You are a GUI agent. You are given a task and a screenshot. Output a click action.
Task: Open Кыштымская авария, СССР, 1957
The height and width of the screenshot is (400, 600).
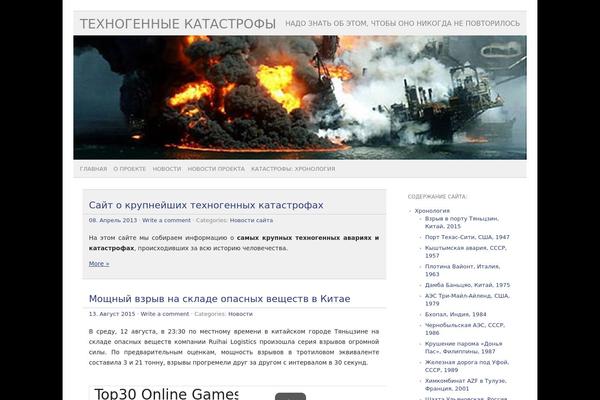pyautogui.click(x=465, y=252)
